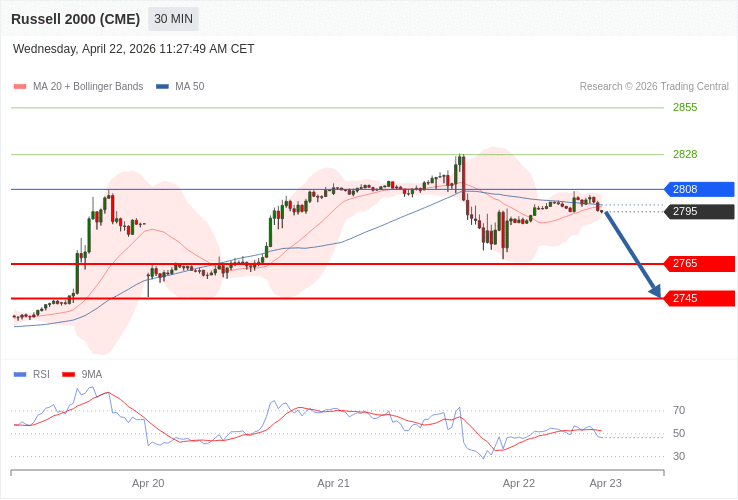Click the blue RSI legend swatch
The width and height of the screenshot is (738, 500).
[20, 374]
